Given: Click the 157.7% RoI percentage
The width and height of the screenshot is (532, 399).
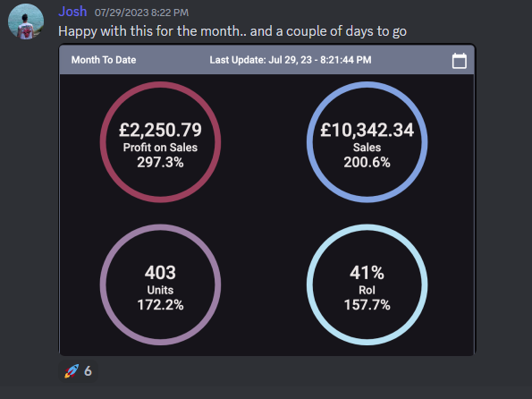Looking at the screenshot, I should click(367, 305).
